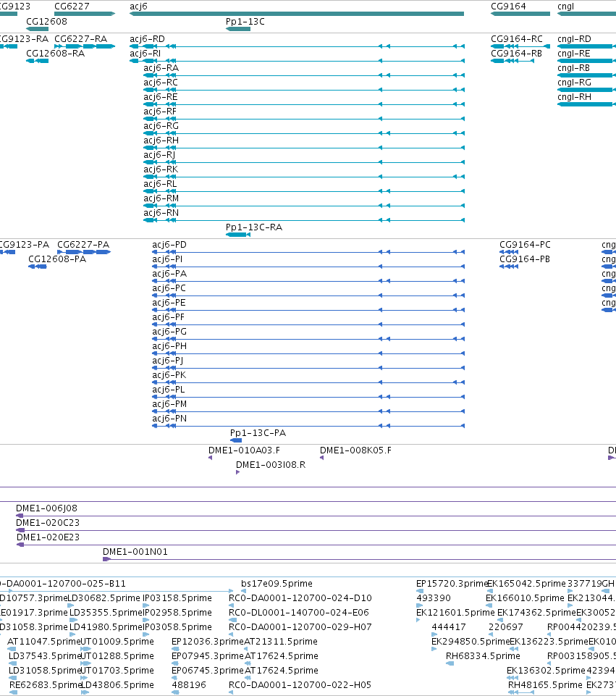Select CG6227-RA transcript
This screenshot has width=616, height=696.
tap(81, 39)
